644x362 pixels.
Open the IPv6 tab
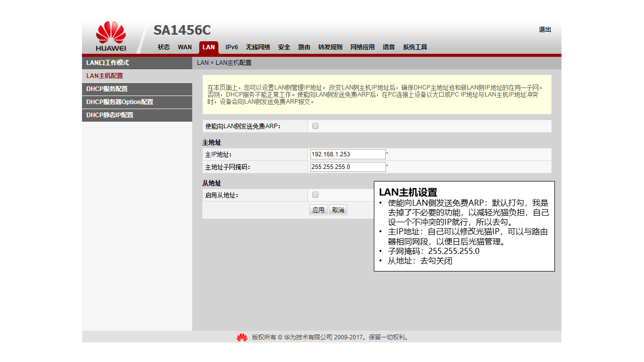(231, 47)
